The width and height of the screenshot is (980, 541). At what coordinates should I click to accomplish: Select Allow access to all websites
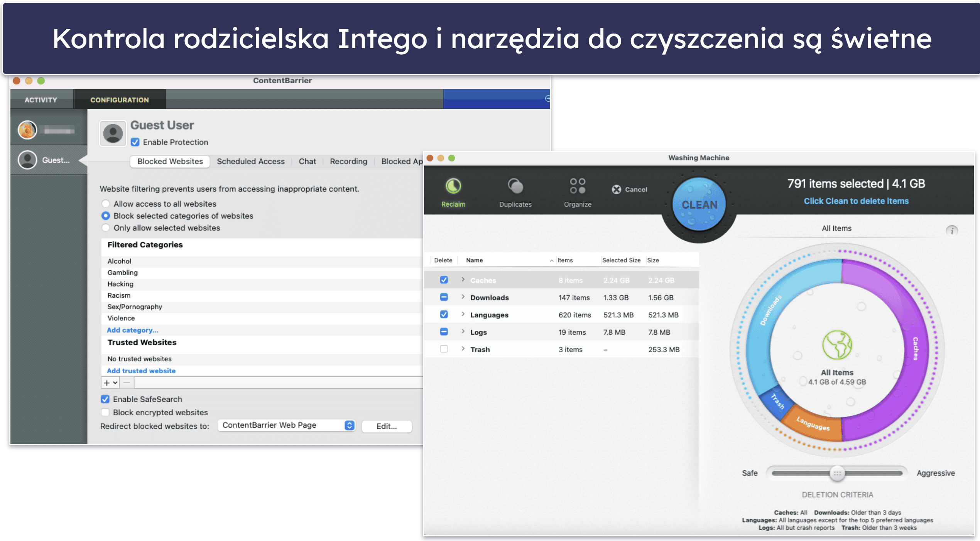point(105,204)
